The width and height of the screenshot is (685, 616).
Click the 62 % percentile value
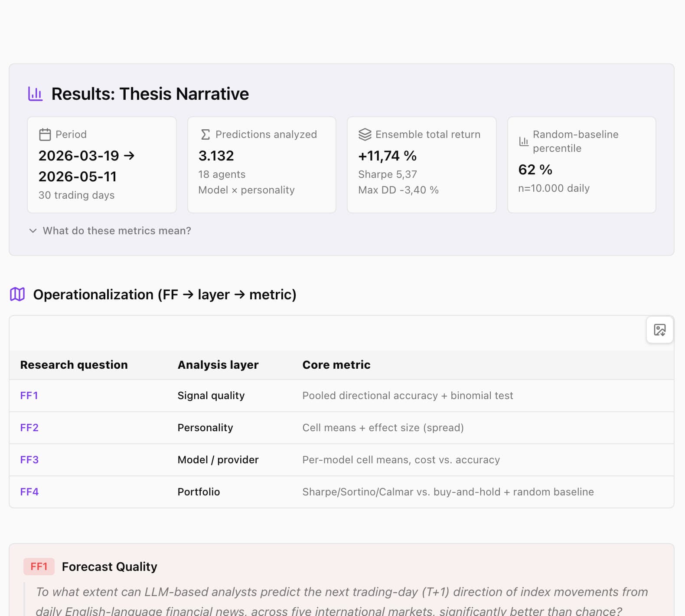click(x=535, y=170)
